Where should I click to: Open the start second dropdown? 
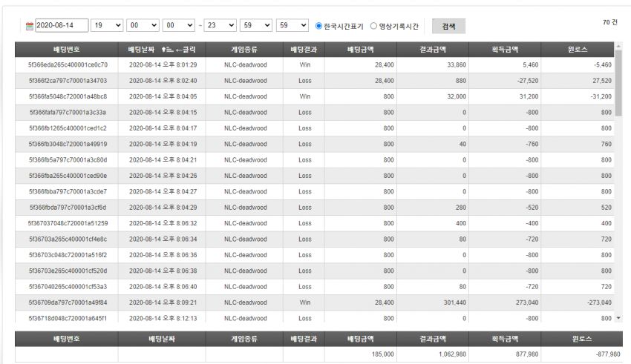(x=179, y=25)
